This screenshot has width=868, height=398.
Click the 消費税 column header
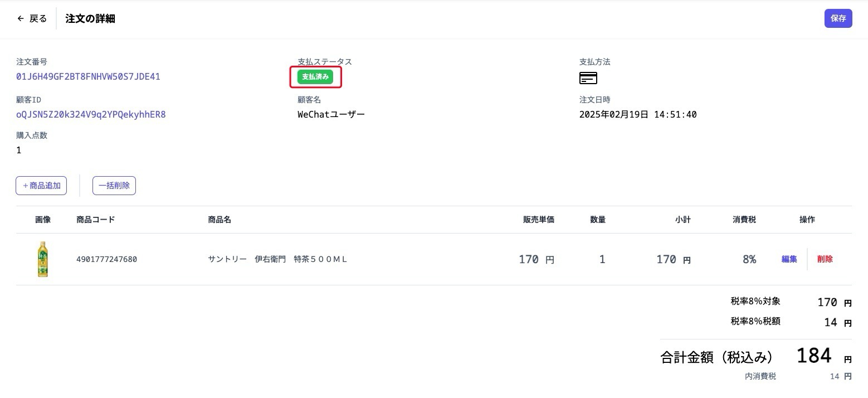click(744, 220)
